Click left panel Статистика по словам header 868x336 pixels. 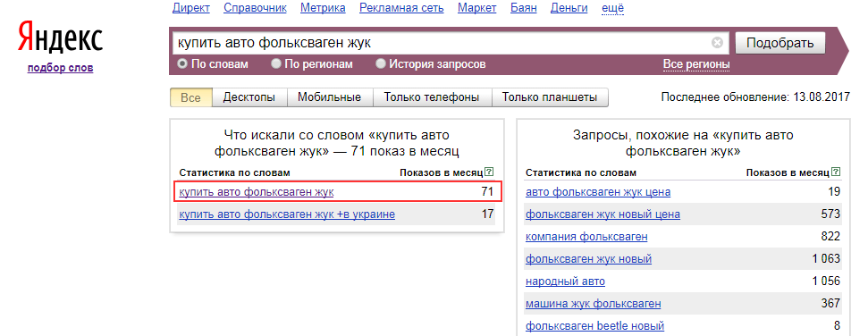point(235,172)
